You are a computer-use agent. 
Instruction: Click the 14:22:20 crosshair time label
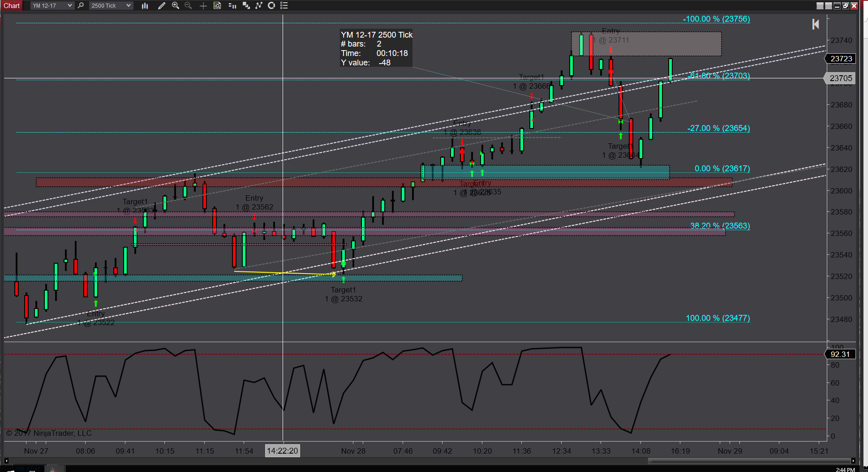click(283, 451)
